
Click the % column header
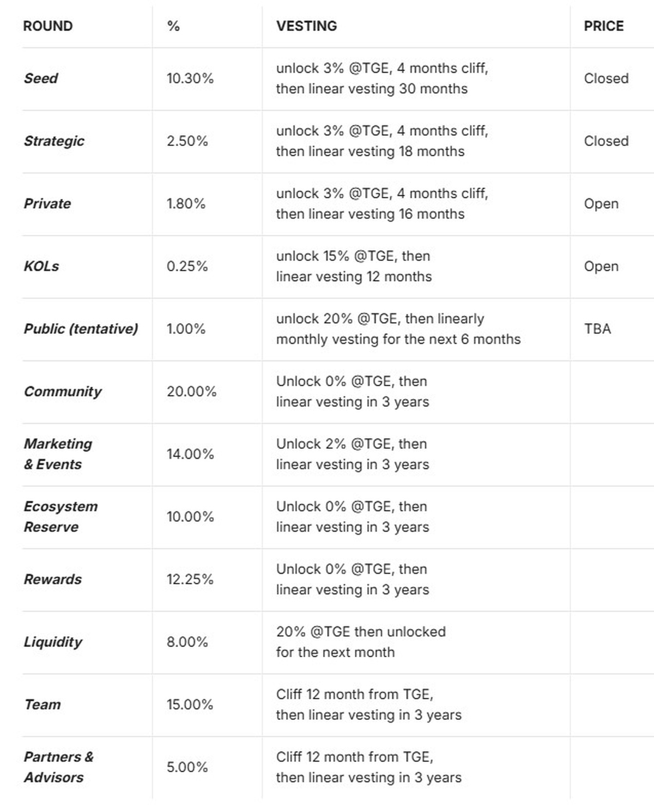pos(173,26)
